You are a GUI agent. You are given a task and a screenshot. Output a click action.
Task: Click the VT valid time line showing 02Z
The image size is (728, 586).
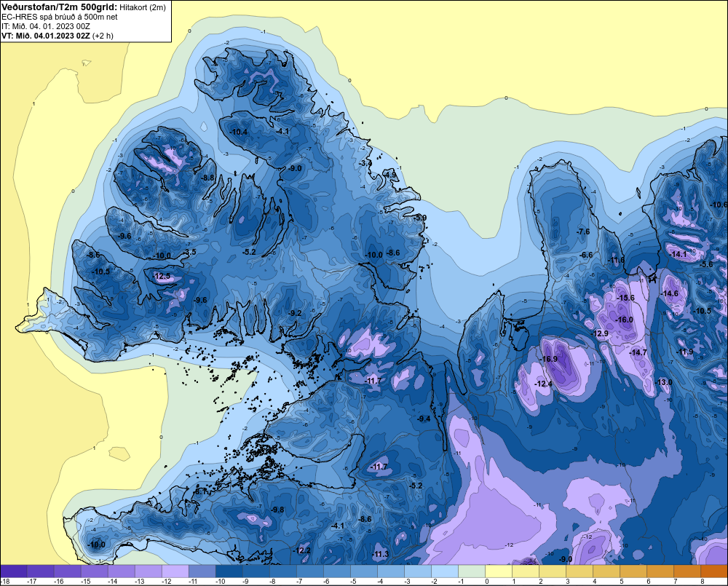click(x=57, y=36)
